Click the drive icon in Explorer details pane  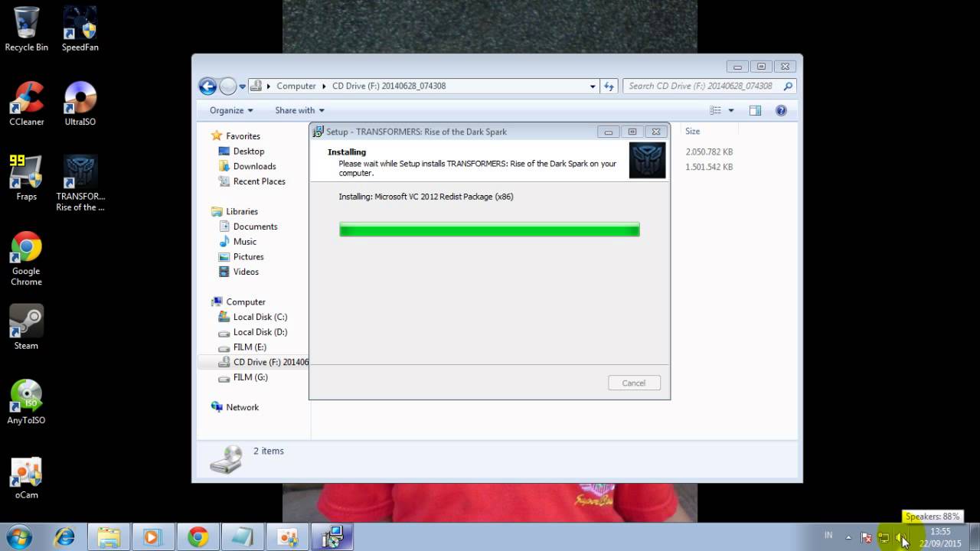tap(227, 459)
